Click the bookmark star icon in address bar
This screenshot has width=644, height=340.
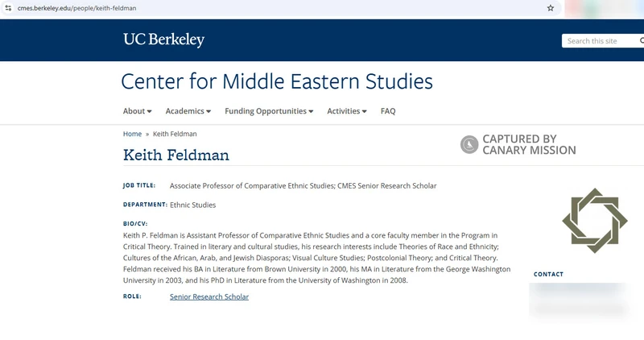pyautogui.click(x=551, y=8)
